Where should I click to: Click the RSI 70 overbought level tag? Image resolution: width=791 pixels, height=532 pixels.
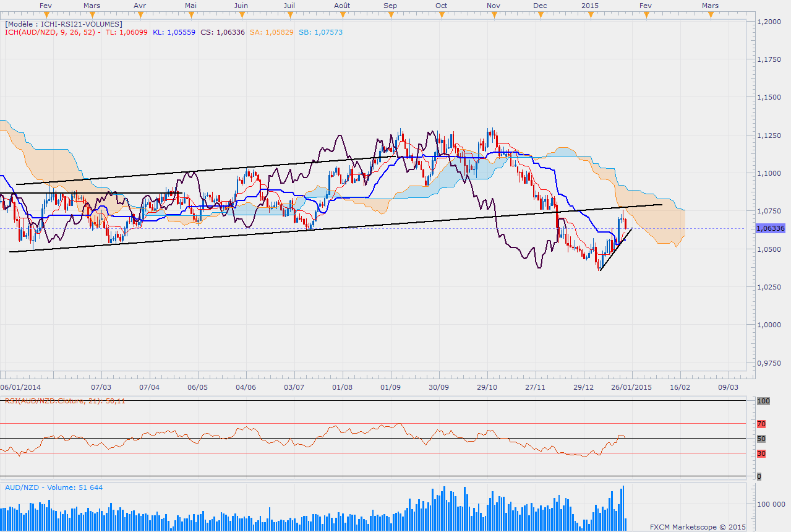click(761, 424)
